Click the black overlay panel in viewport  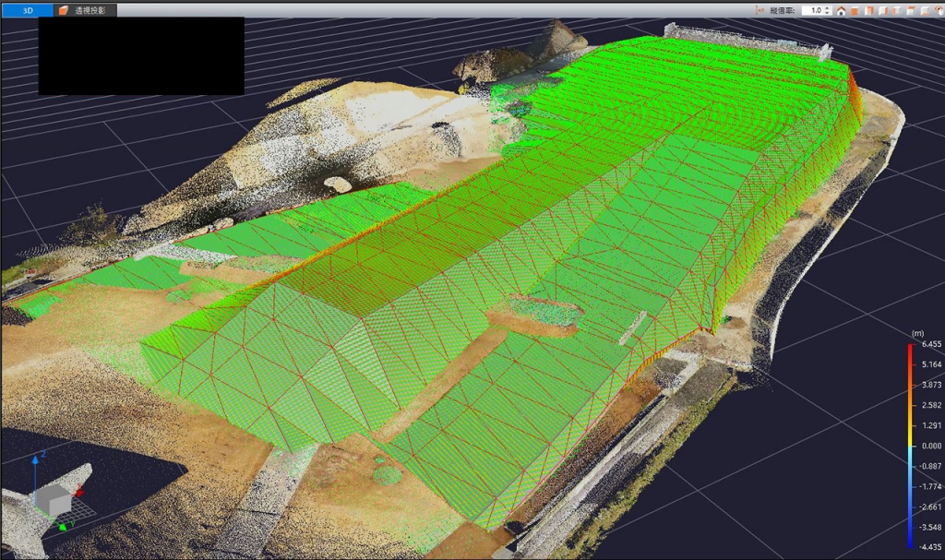click(x=141, y=55)
